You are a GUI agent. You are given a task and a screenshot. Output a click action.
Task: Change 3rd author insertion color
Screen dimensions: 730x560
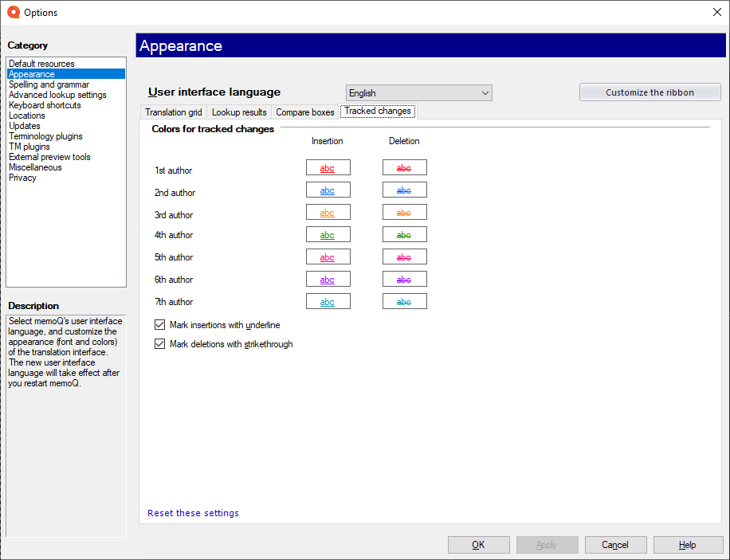(328, 212)
